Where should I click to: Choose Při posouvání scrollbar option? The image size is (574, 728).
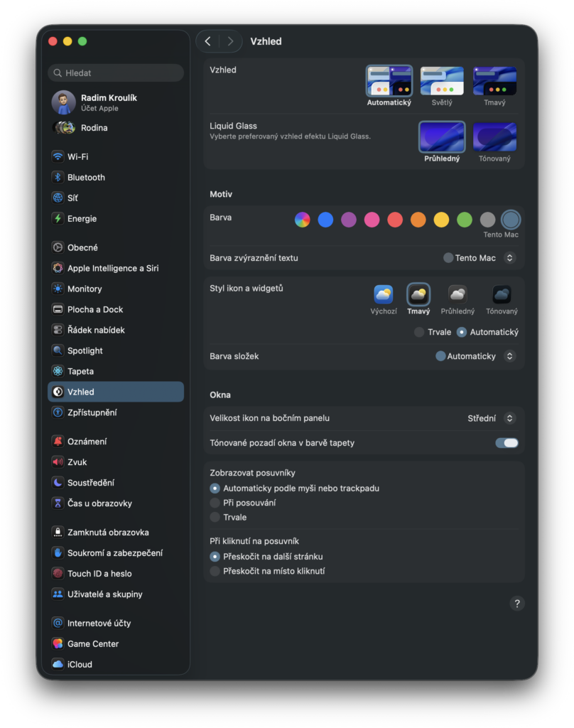point(215,503)
